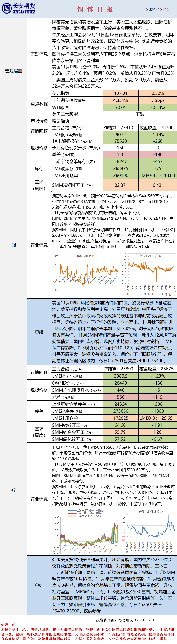Select SMM氧化锌开工 value 57.52

121,439
